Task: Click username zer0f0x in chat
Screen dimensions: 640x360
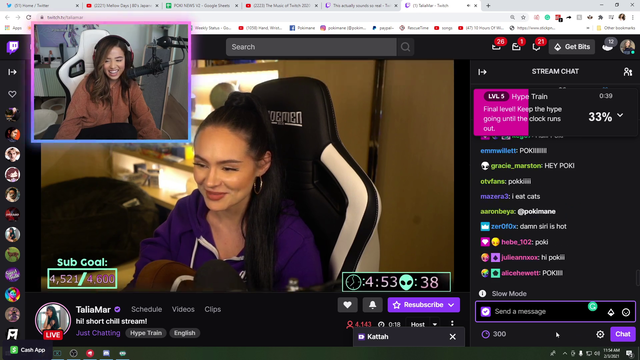Action: coord(504,227)
